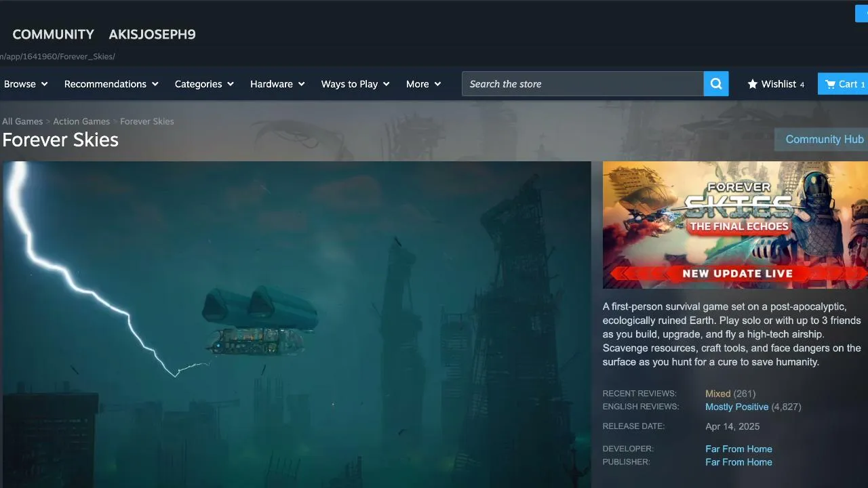This screenshot has height=488, width=868.
Task: Focus the Search the store field
Action: [583, 84]
